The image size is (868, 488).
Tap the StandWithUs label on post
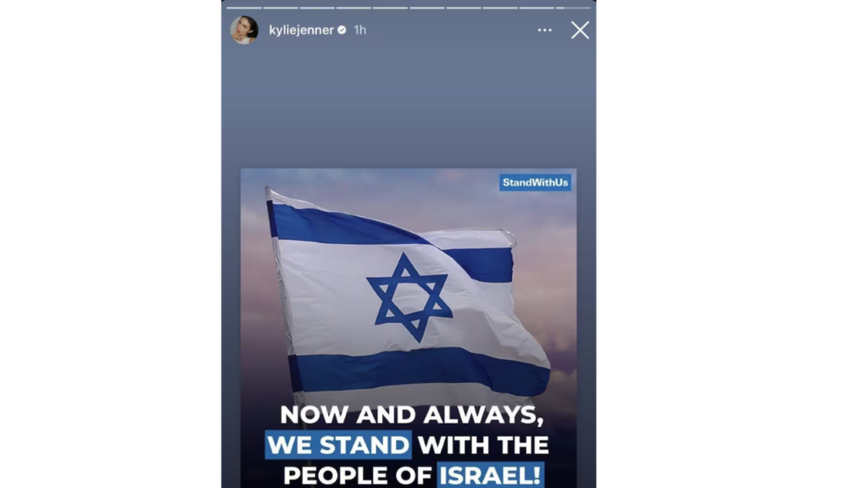[536, 183]
